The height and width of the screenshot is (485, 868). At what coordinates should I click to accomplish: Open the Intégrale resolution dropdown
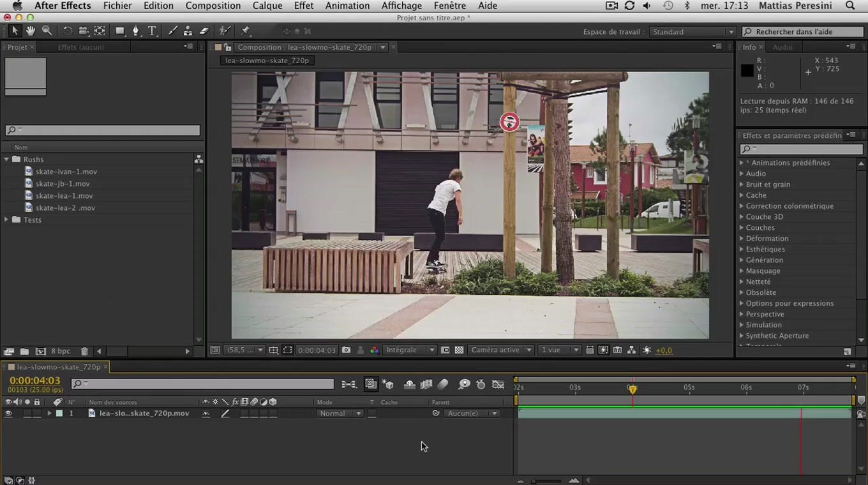pos(409,350)
